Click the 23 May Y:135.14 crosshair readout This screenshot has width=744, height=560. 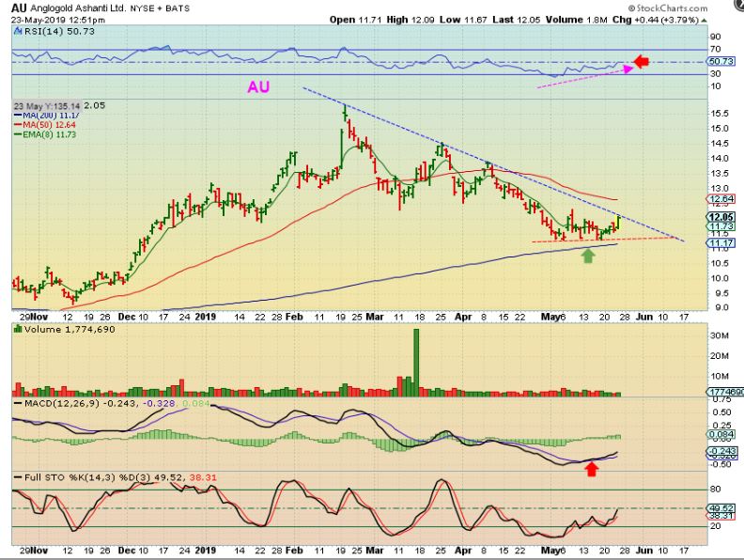(x=47, y=106)
